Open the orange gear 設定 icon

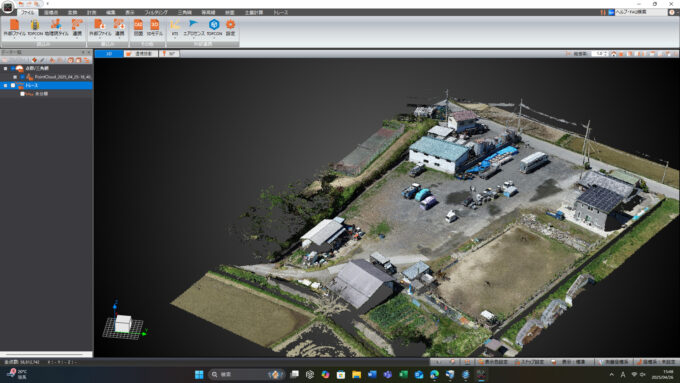[230, 27]
